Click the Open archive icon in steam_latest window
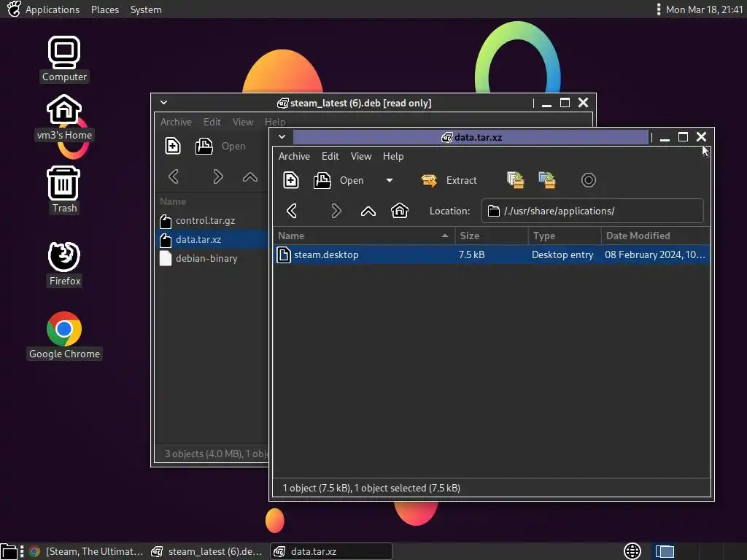747x560 pixels. click(x=204, y=146)
